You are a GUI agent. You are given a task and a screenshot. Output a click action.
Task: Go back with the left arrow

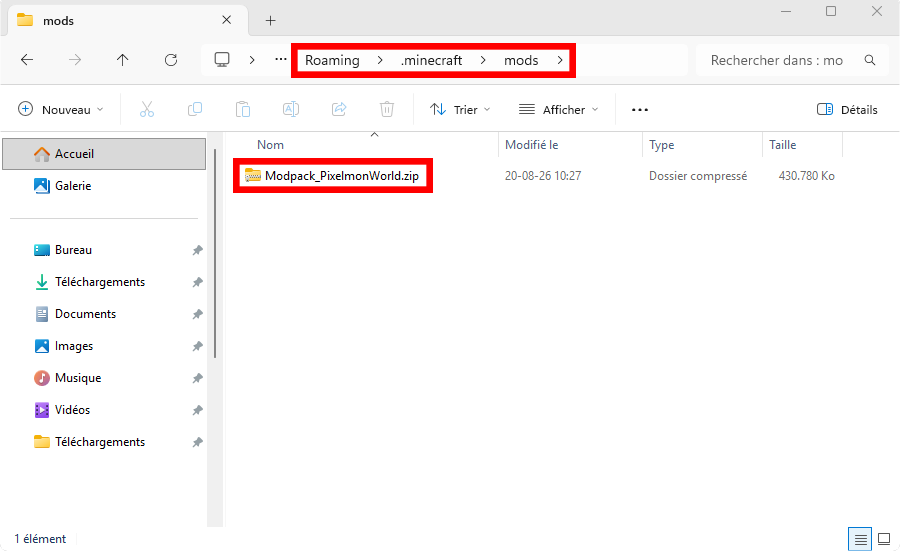[27, 60]
